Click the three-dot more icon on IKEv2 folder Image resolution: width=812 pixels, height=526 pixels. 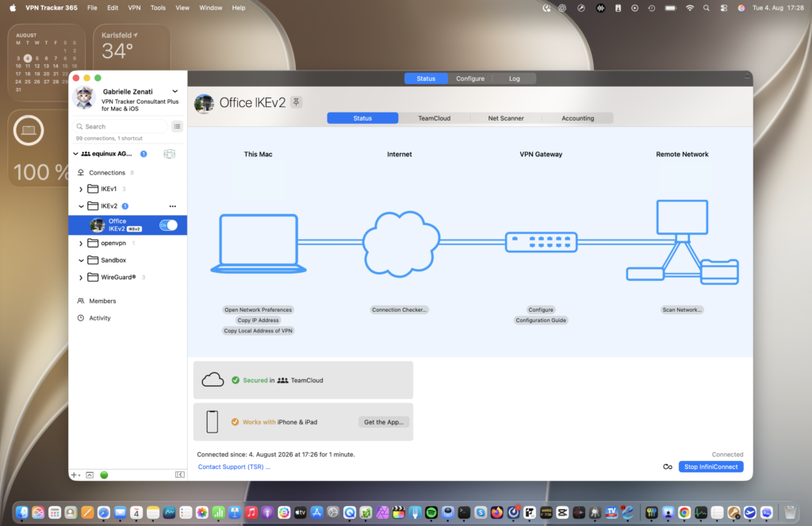pos(172,206)
